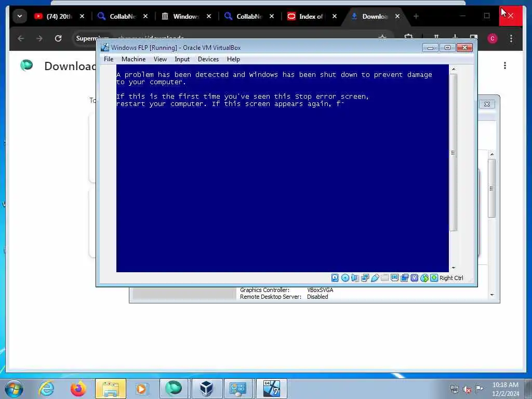The width and height of the screenshot is (532, 399).
Task: Click the network adapter indicator in VirtualBox status bar
Action: [x=365, y=278]
